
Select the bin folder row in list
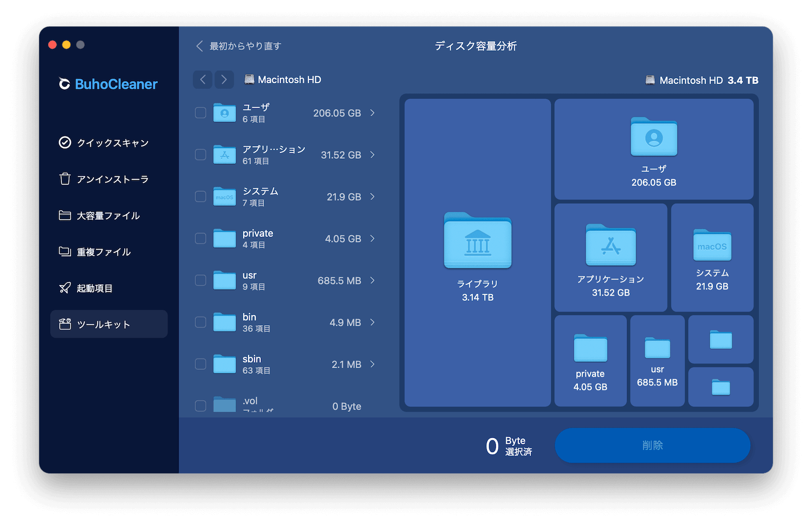[284, 323]
